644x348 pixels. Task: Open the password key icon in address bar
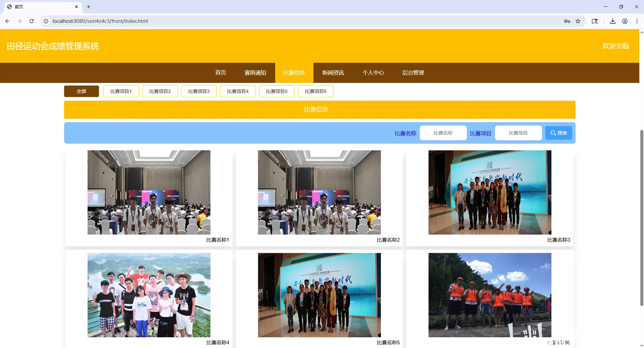pos(567,21)
